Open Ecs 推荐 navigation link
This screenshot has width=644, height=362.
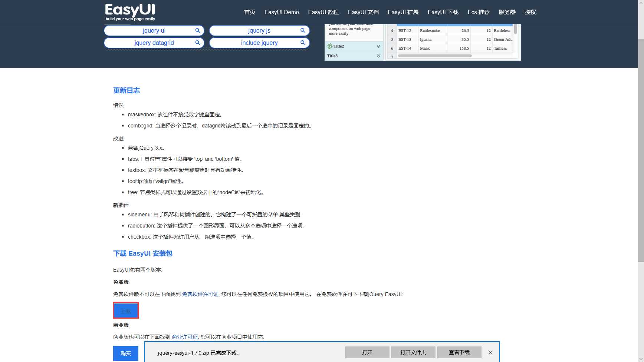[x=479, y=12]
